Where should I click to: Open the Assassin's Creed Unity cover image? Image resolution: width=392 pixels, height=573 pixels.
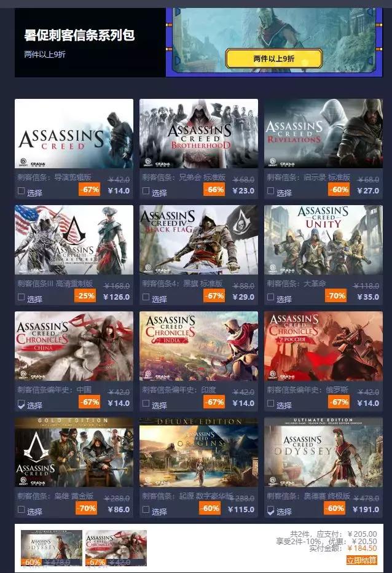coord(323,240)
